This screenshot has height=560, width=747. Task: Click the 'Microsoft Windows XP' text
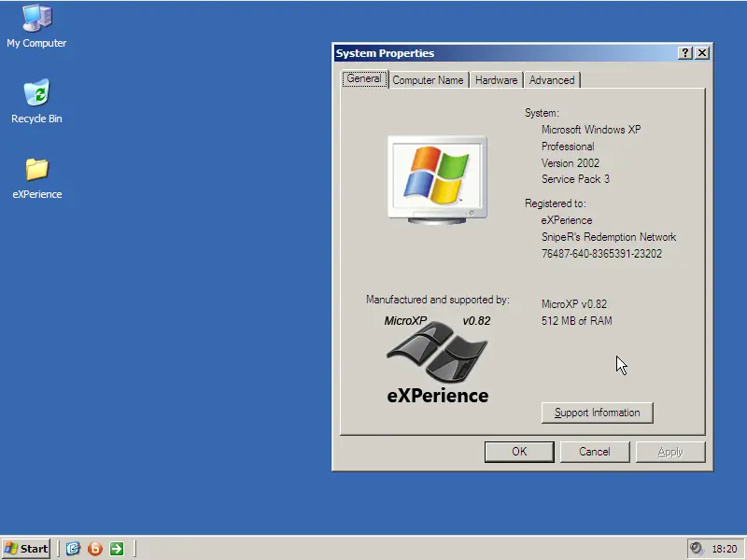[x=591, y=130]
